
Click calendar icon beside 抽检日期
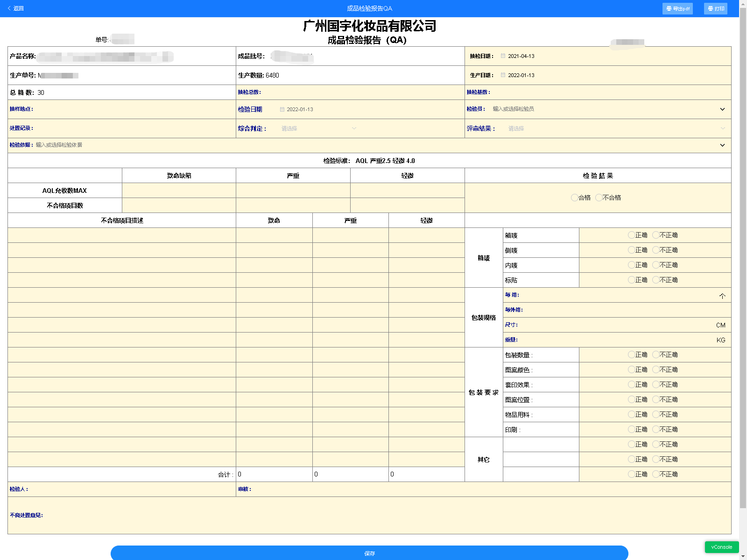click(503, 56)
